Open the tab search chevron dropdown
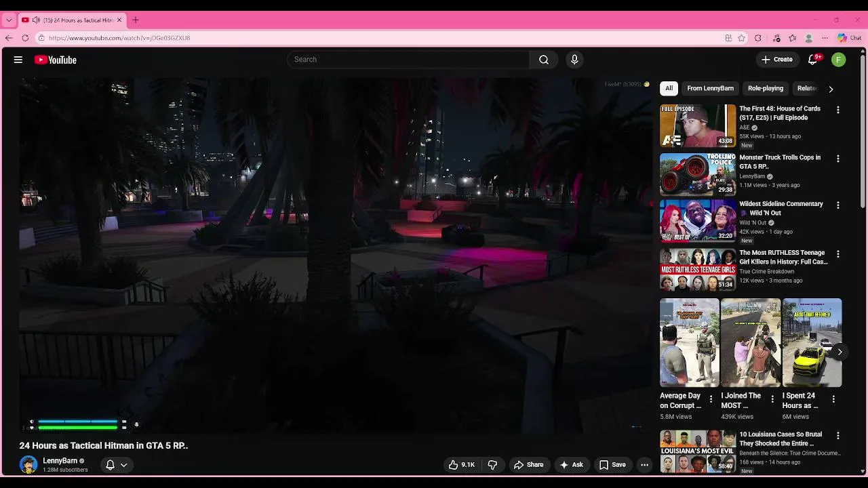 (9, 20)
